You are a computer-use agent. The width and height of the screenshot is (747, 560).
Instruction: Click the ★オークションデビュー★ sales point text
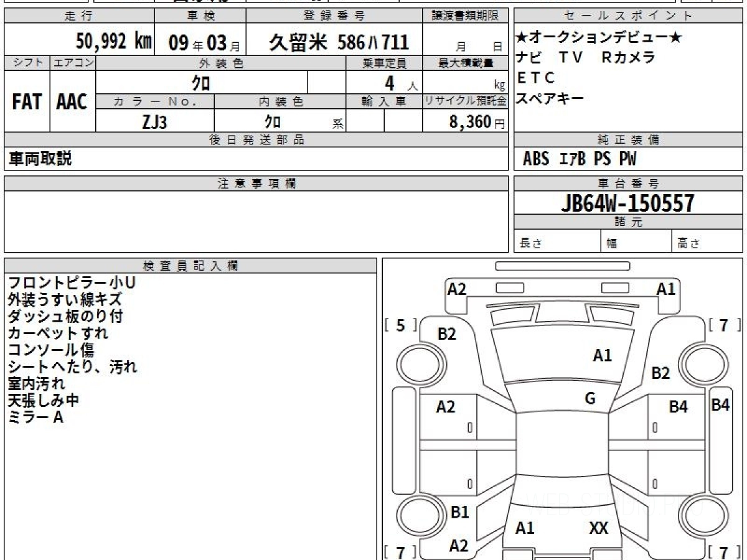tap(599, 37)
